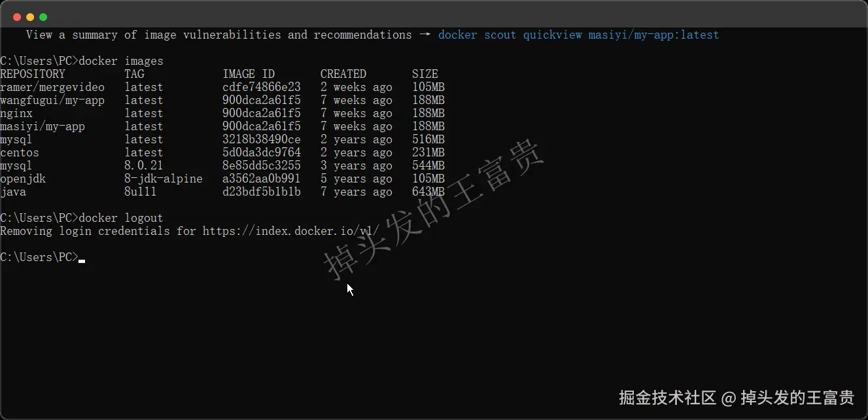This screenshot has width=868, height=420.
Task: Click the masiyi/my-app repository name
Action: (43, 126)
